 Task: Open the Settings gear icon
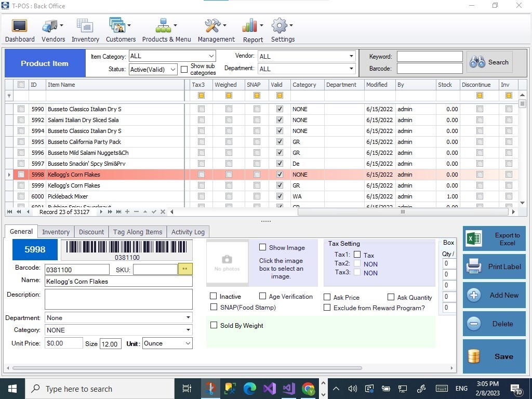click(280, 26)
